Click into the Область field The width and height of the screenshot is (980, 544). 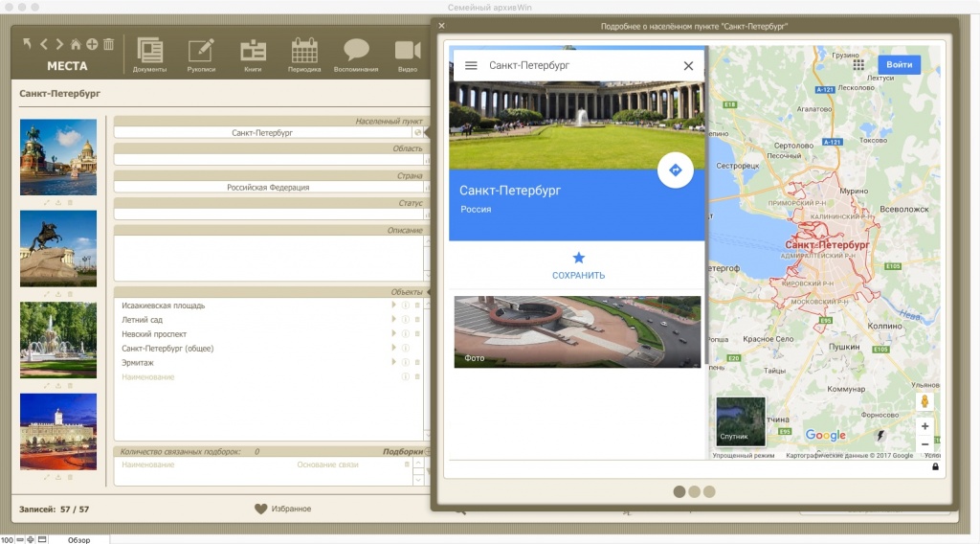tap(269, 160)
